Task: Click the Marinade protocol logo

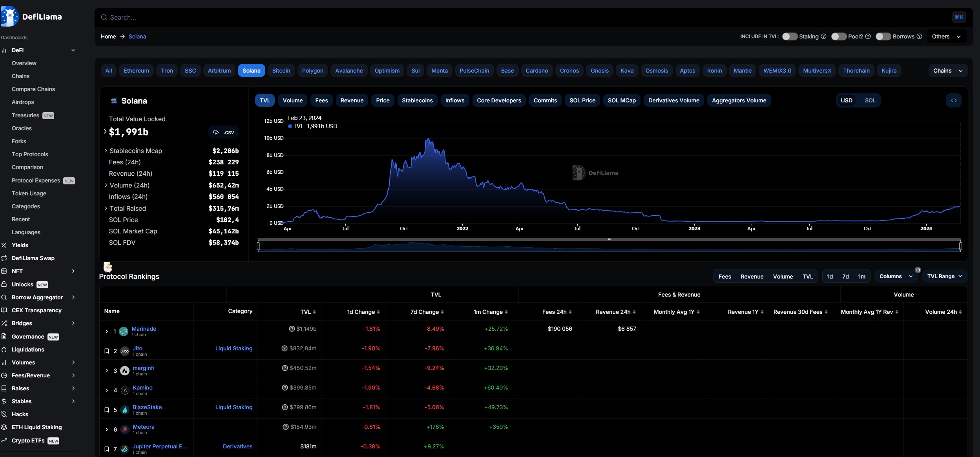Action: [124, 331]
